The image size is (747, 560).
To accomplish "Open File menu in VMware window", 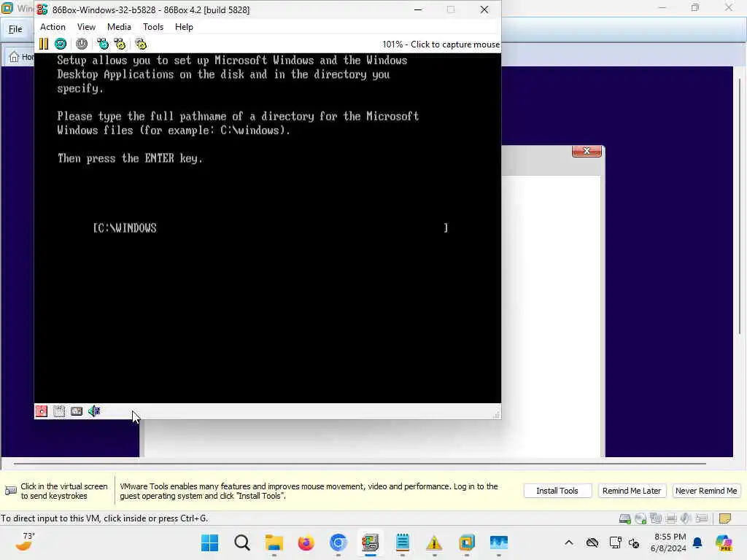I will (15, 29).
